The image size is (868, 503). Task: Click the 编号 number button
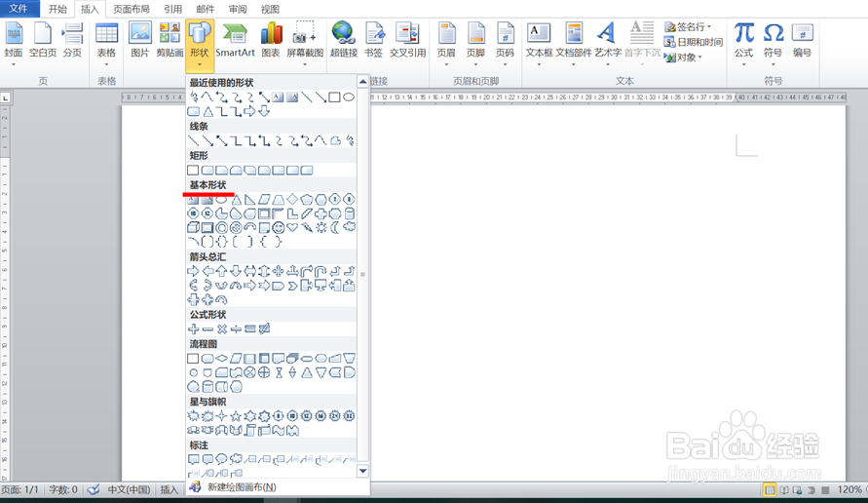(802, 40)
